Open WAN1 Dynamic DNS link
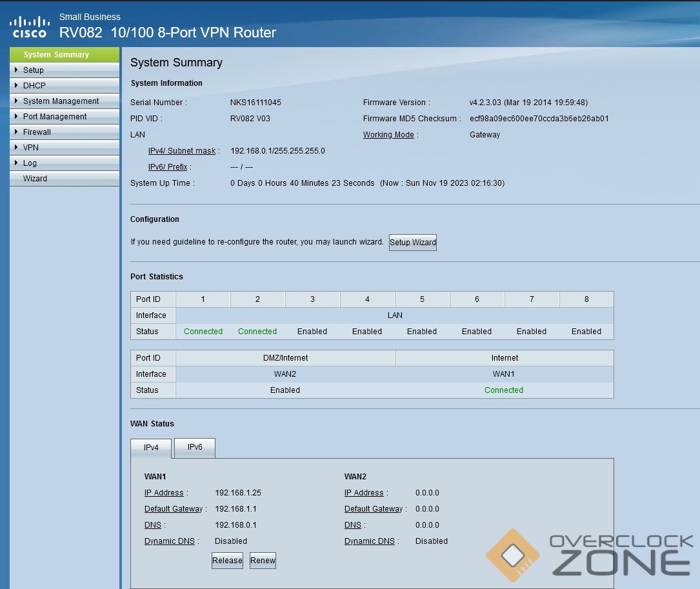Viewport: 700px width, 589px height. pos(170,541)
